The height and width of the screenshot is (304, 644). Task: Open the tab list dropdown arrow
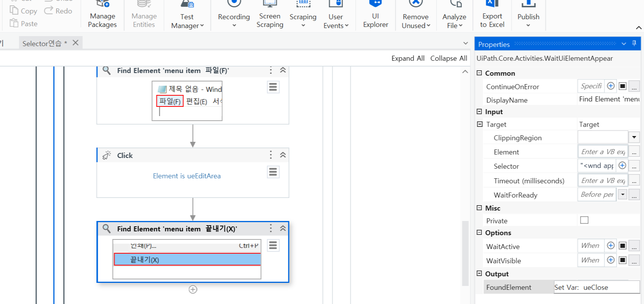coord(465,43)
